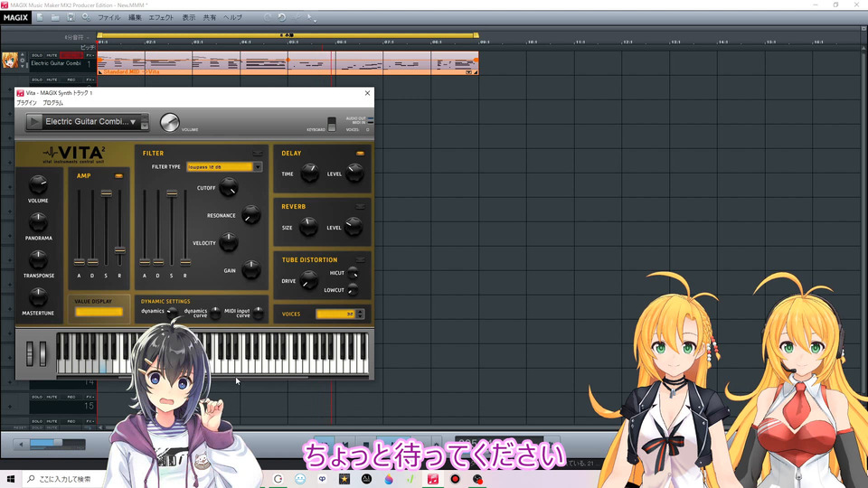
Task: Undo the last action in the toolbar
Action: [x=282, y=18]
